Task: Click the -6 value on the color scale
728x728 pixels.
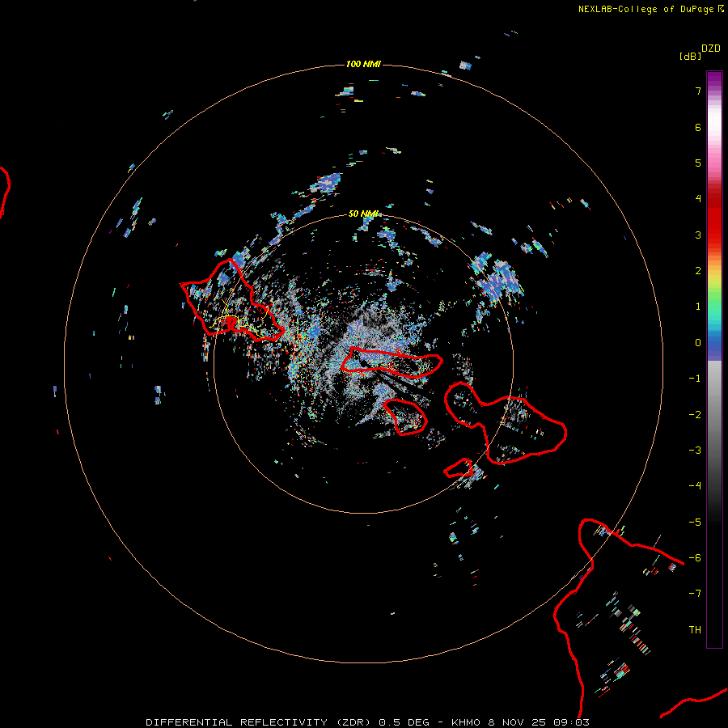Action: pyautogui.click(x=695, y=558)
